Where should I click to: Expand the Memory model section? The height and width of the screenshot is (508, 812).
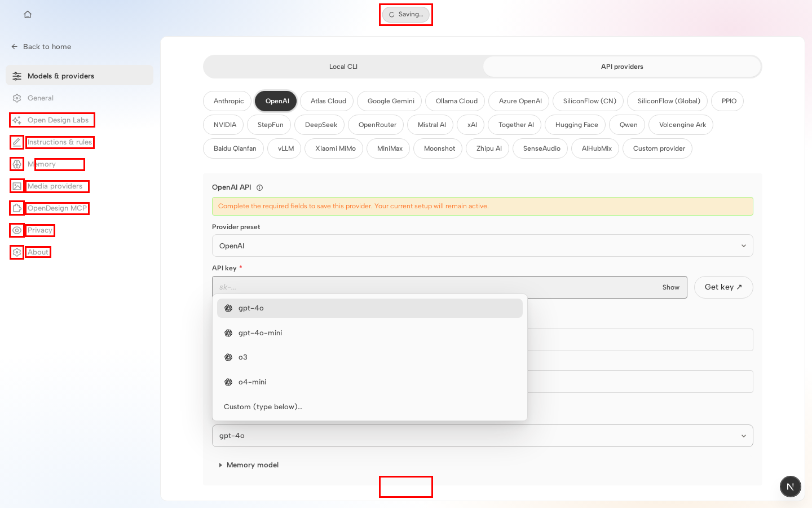[249, 465]
